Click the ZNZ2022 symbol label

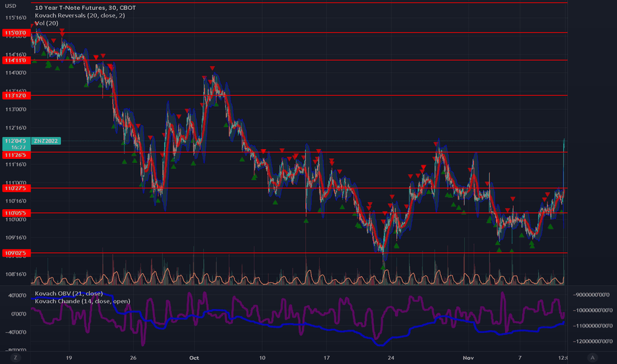coord(46,141)
